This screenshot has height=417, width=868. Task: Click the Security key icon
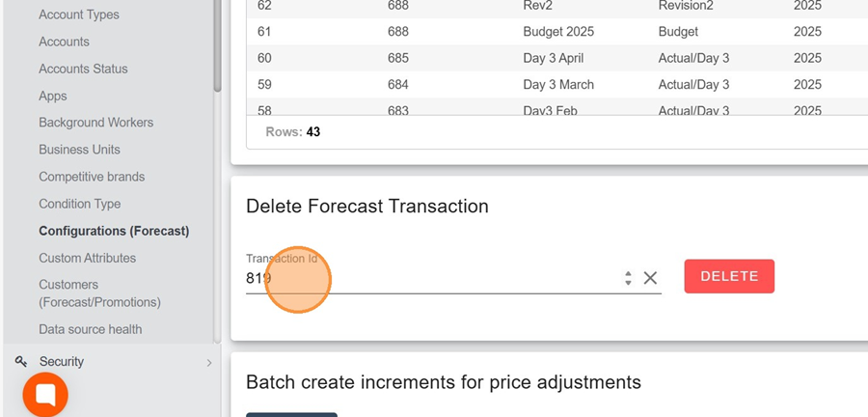[20, 362]
